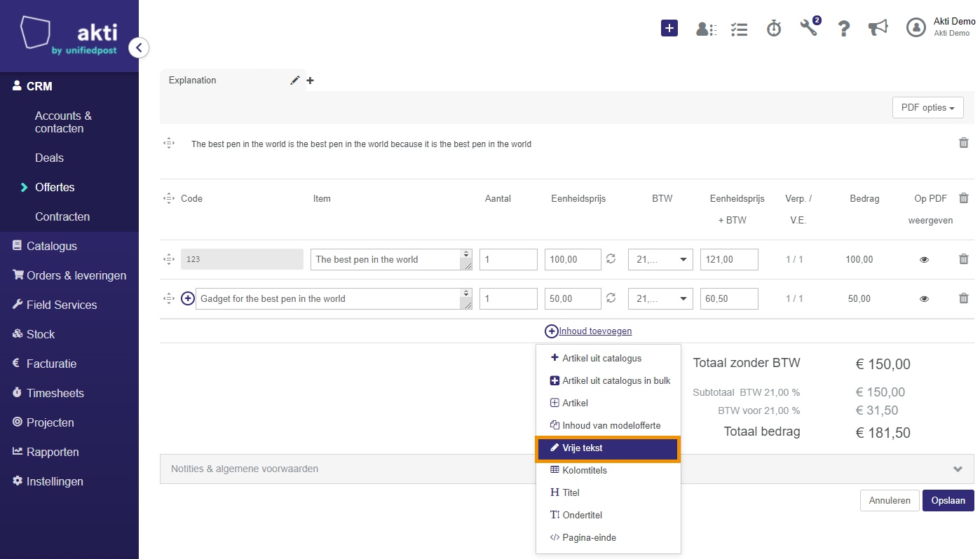The image size is (980, 559).
Task: Select Artikel uit catalogus menu entry
Action: click(x=608, y=358)
